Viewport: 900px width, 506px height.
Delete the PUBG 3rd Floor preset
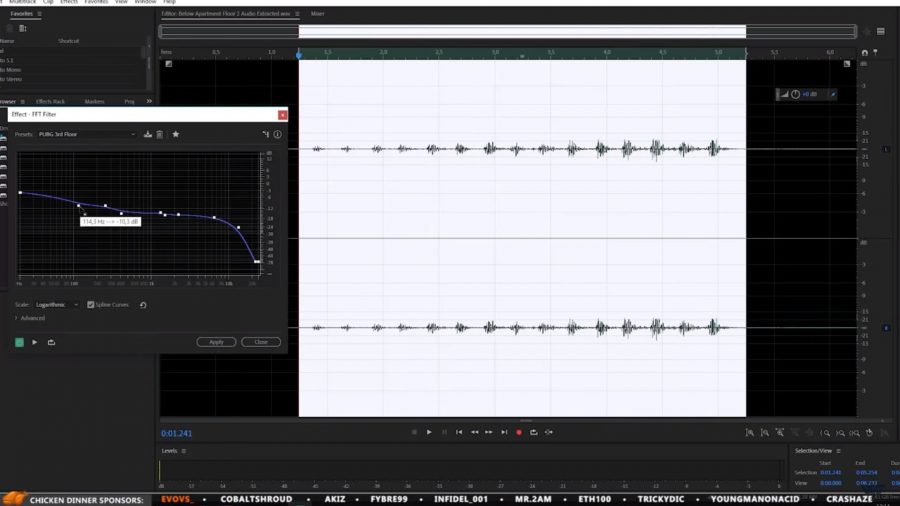(160, 134)
